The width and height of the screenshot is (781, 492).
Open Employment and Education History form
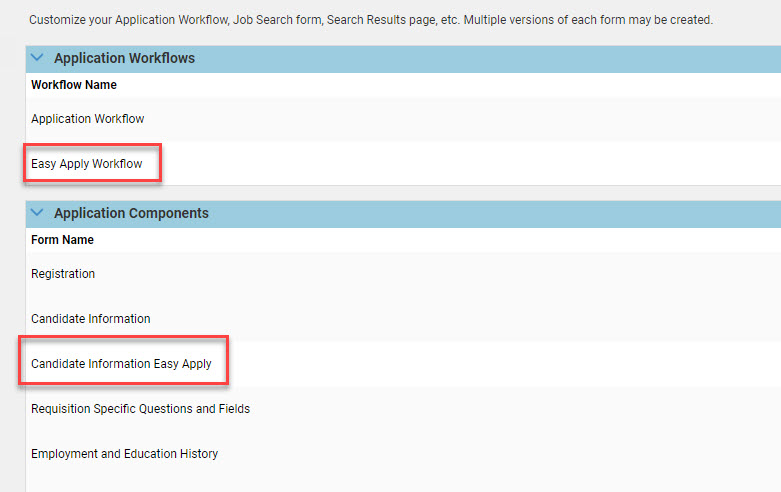[x=124, y=454]
